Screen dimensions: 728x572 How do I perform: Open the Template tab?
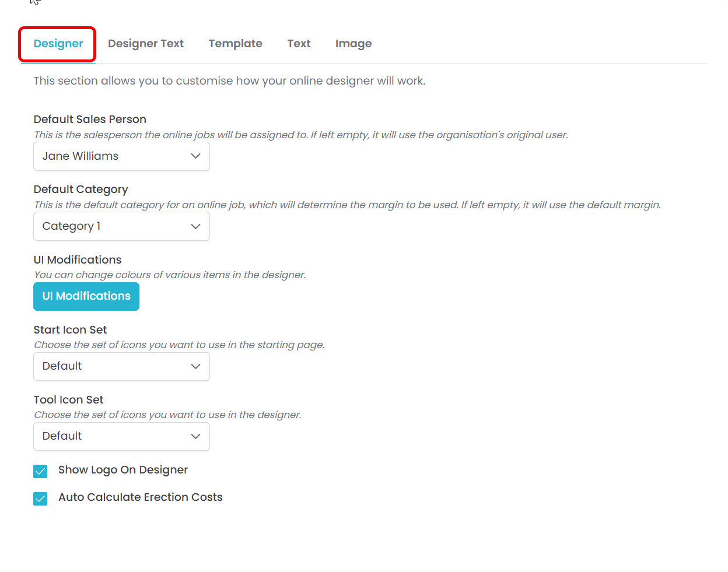tap(236, 44)
